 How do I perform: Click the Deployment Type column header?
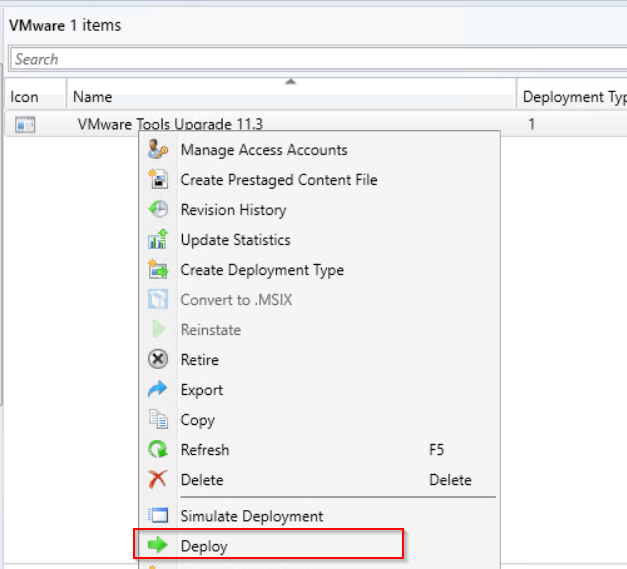pyautogui.click(x=573, y=97)
